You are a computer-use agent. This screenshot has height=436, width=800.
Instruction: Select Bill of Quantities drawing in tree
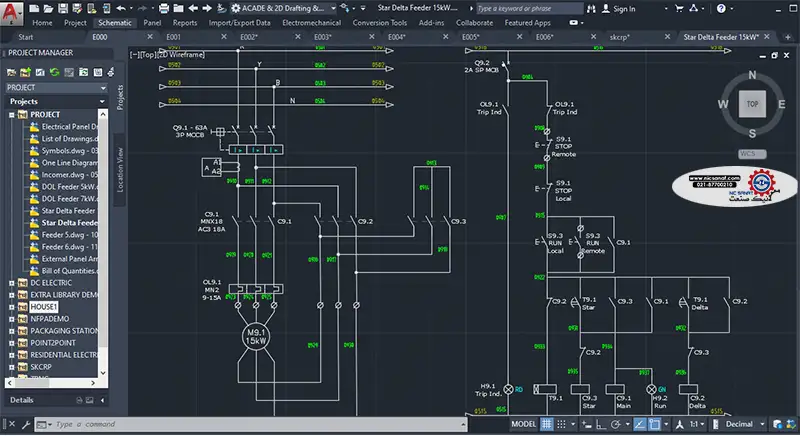click(x=64, y=271)
